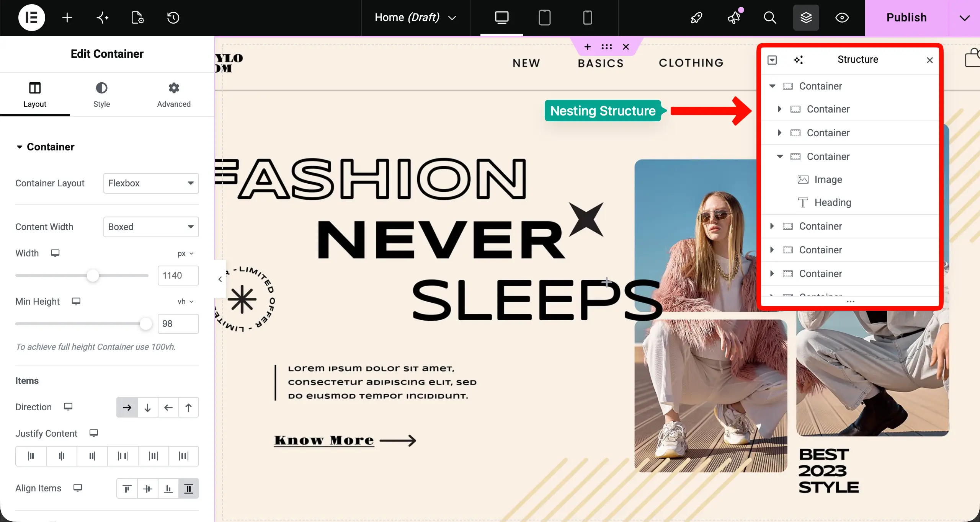Viewport: 980px width, 522px height.
Task: Set Justify Content to space evenly
Action: click(184, 456)
